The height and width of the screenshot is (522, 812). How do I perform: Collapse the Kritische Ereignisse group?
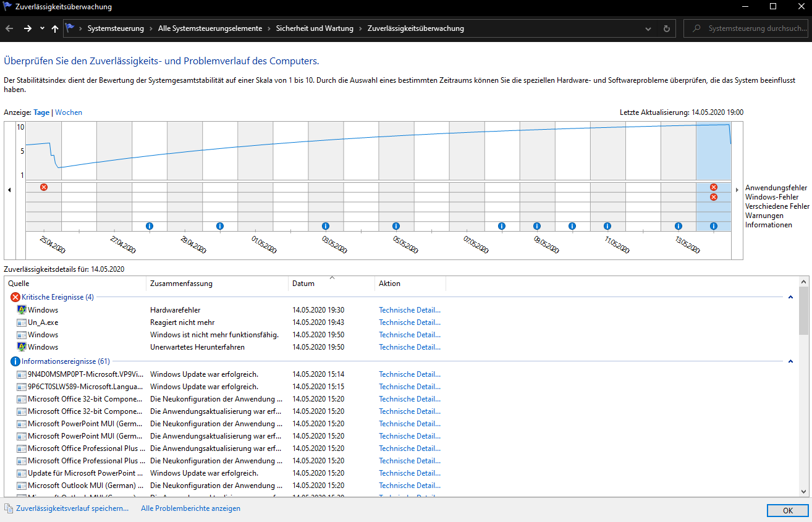click(790, 297)
